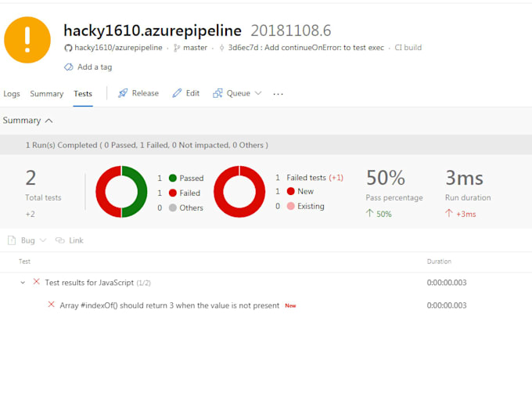Click the pencil Edit icon
The width and height of the screenshot is (532, 408).
tap(177, 93)
